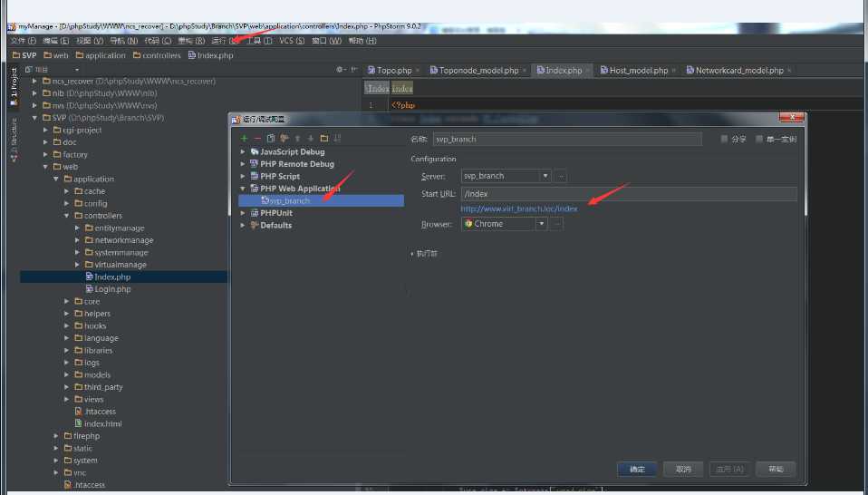
Task: Close the Topo.php editor tab
Action: [x=418, y=71]
